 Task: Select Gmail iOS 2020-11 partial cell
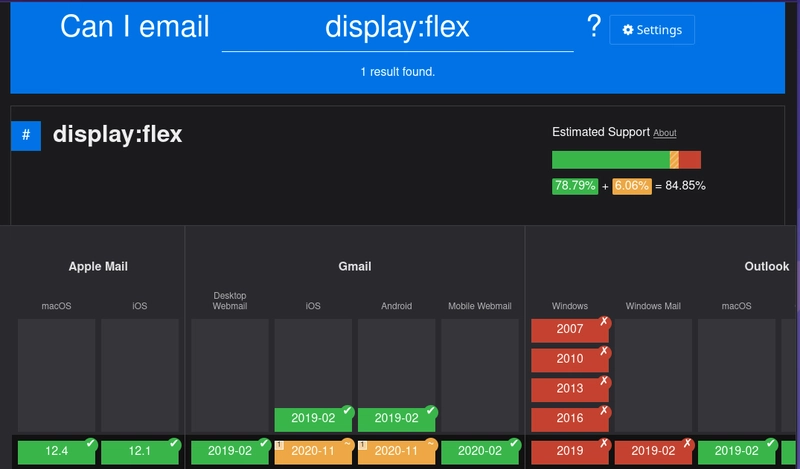pyautogui.click(x=313, y=451)
